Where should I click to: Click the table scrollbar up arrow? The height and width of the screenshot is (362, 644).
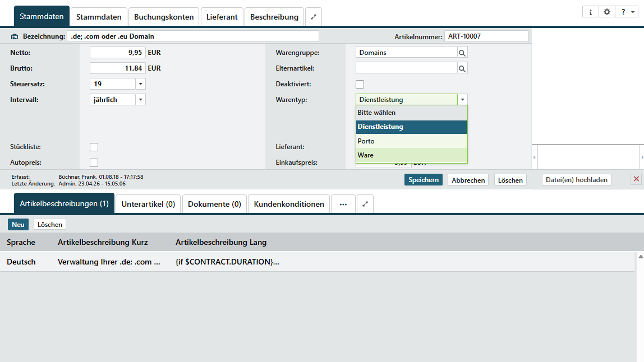(640, 257)
